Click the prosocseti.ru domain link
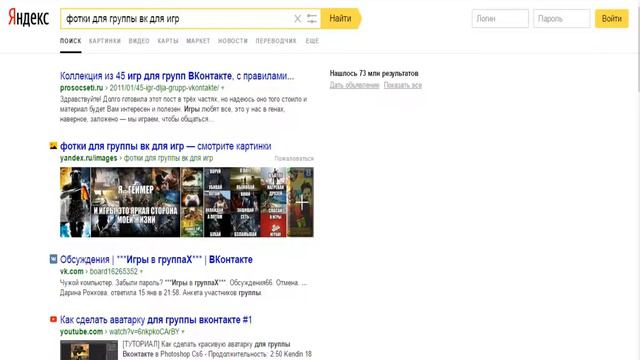640x360 pixels. point(82,88)
